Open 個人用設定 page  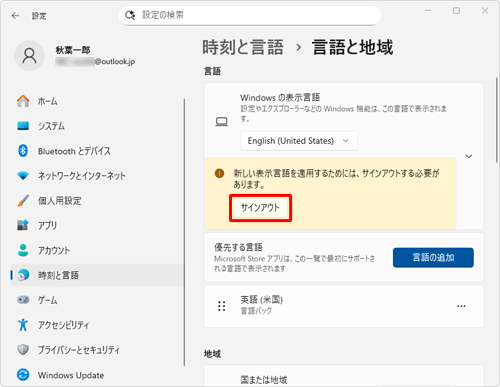(97, 200)
